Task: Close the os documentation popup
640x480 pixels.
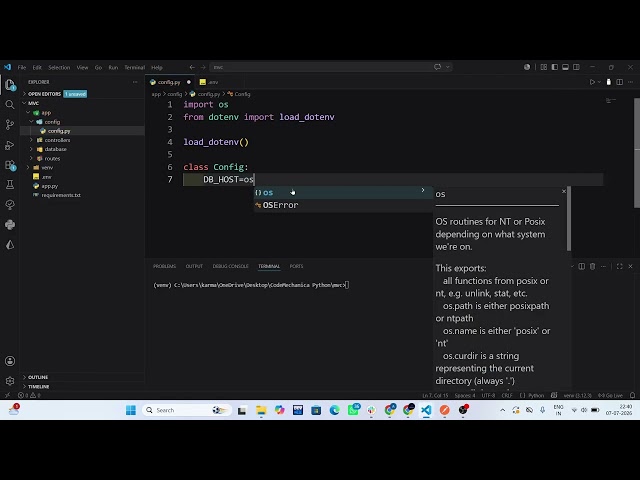Action: click(x=564, y=191)
